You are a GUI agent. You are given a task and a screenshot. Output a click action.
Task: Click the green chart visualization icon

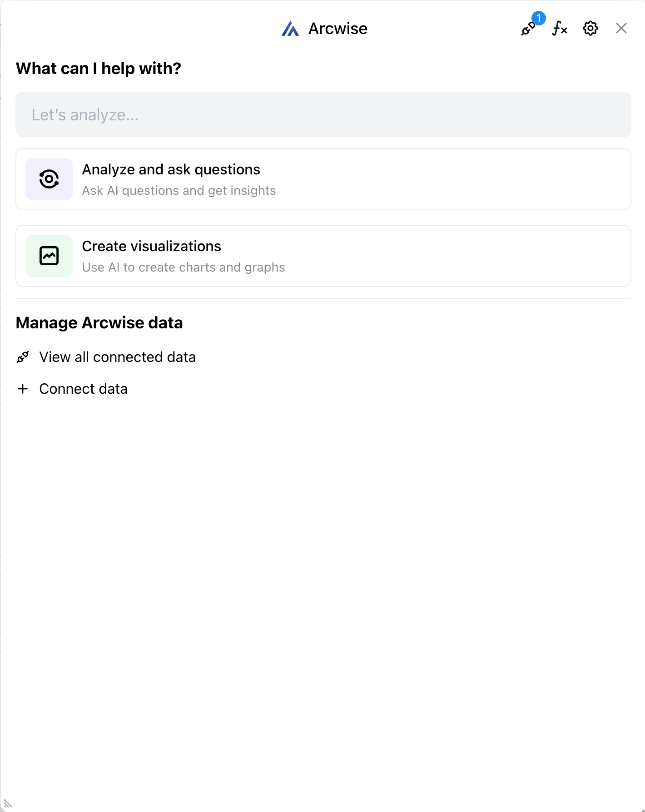coord(49,256)
